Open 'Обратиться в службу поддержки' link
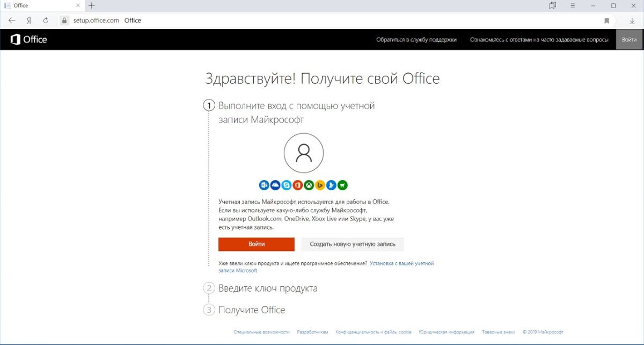 [x=416, y=40]
